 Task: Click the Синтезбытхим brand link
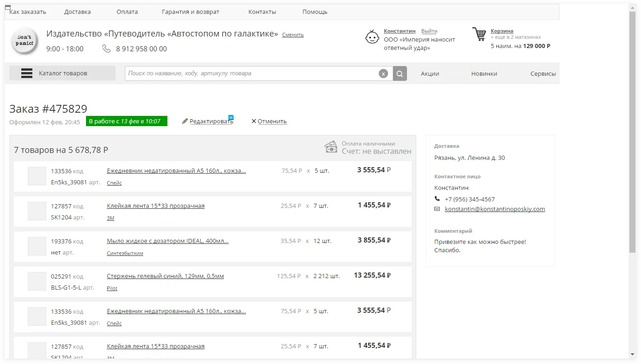125,253
